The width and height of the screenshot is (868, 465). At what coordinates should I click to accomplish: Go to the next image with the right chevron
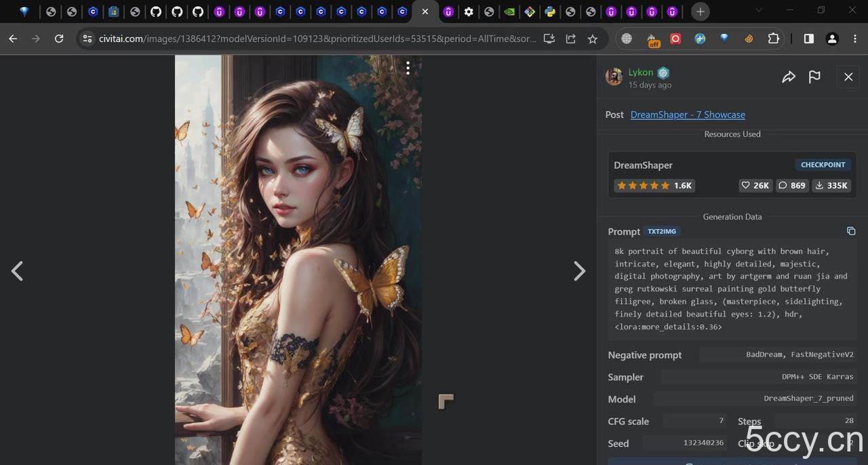(579, 271)
